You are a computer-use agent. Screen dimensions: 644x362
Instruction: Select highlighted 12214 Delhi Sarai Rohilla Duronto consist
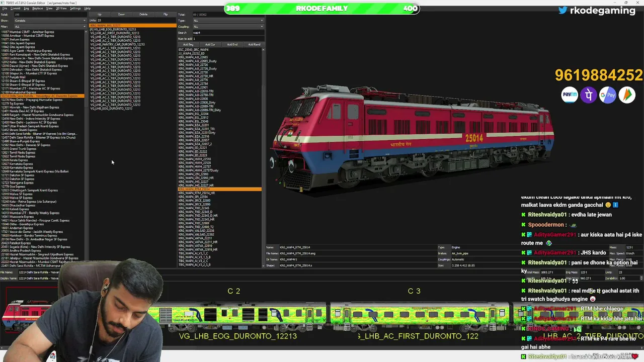coord(43,96)
